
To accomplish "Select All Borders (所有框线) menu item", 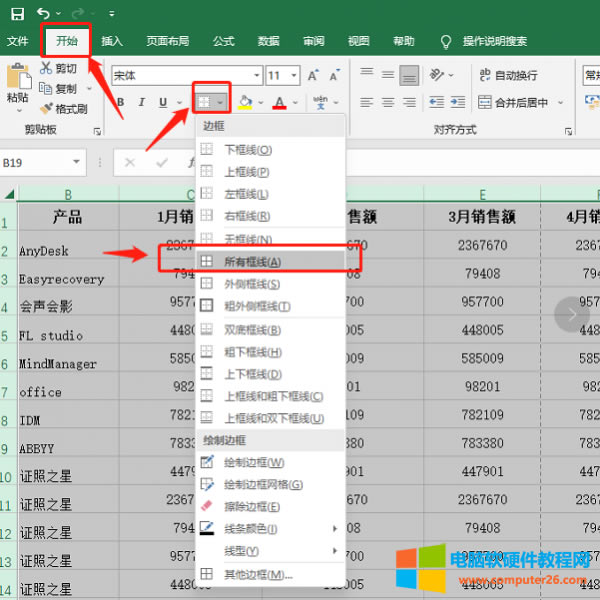I will tap(252, 261).
